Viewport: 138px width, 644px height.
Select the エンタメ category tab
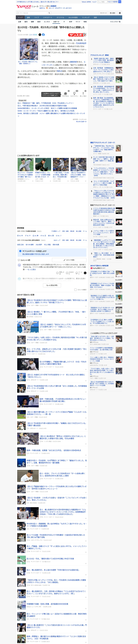coord(47,22)
